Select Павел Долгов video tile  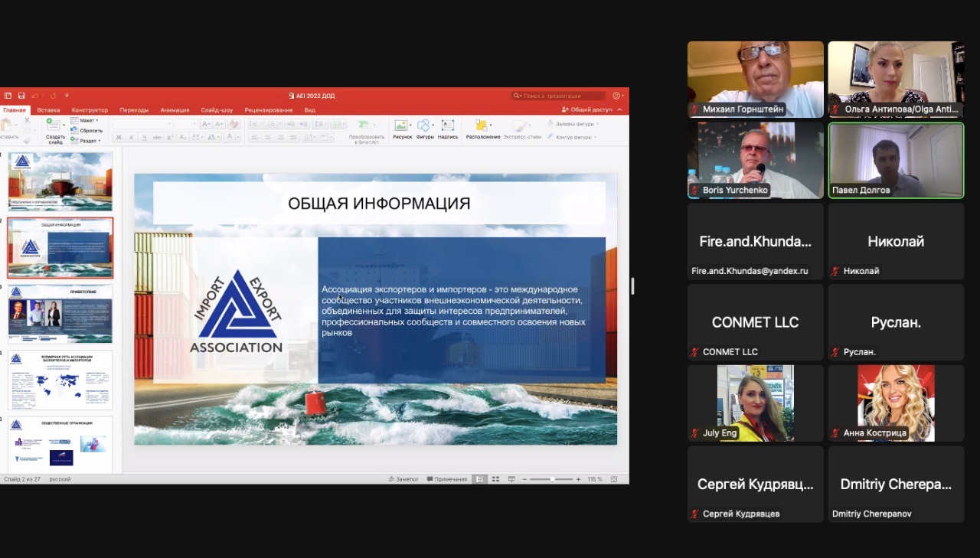896,160
